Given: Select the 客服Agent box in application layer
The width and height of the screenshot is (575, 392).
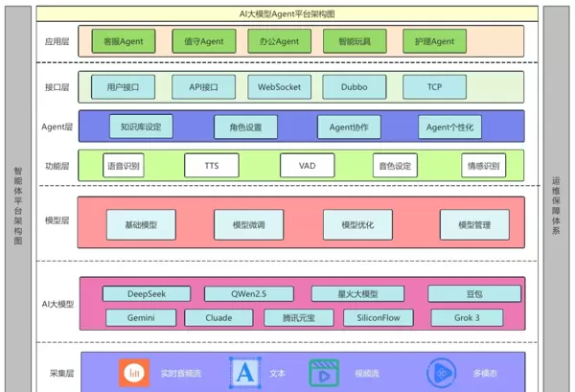Looking at the screenshot, I should pos(122,41).
